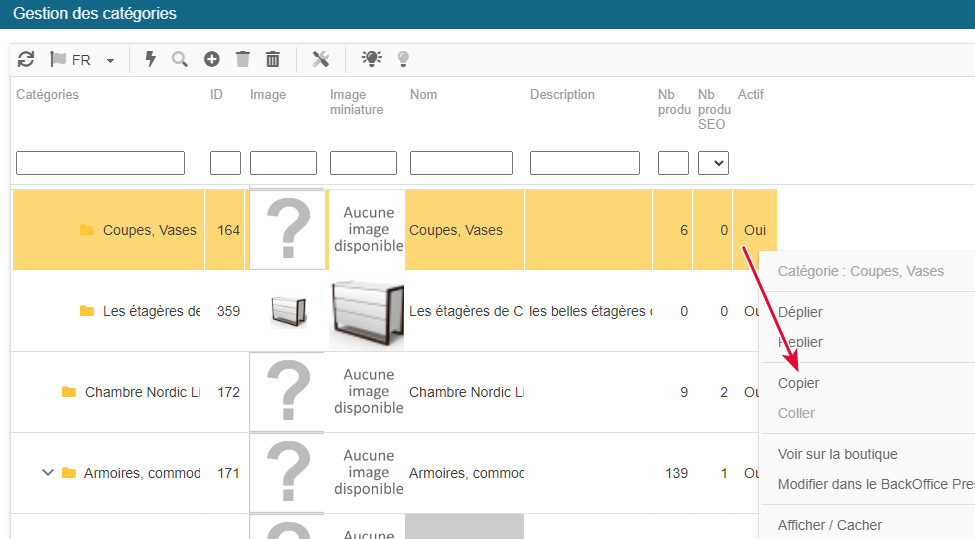Viewport: 975px width, 539px height.
Task: Expand the Armoires, commodes category chevron
Action: point(47,473)
